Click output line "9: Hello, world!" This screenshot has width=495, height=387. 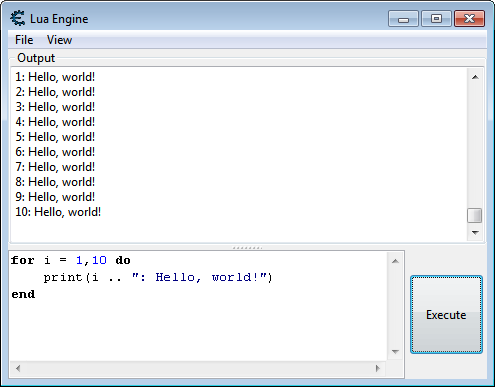click(x=55, y=197)
